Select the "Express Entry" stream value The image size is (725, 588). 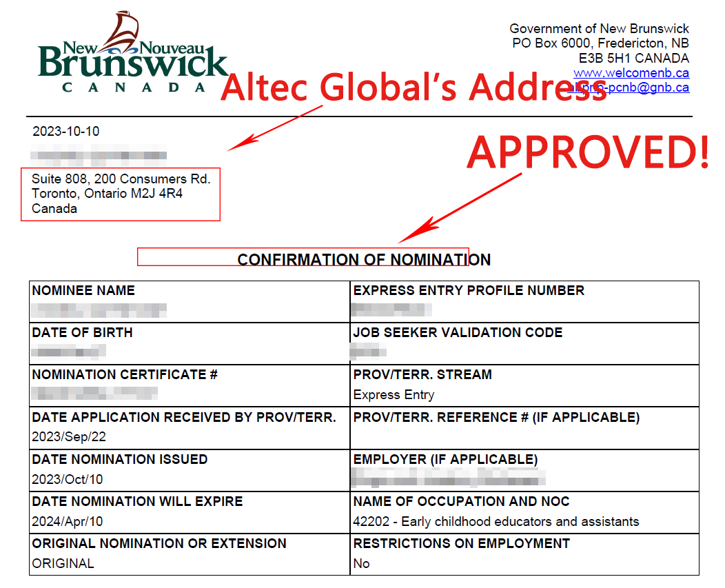click(394, 395)
